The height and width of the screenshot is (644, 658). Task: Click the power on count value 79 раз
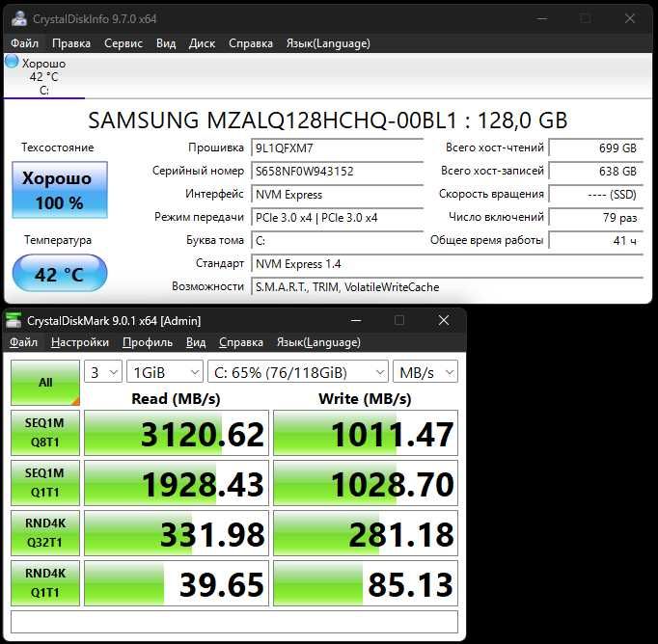[x=596, y=218]
